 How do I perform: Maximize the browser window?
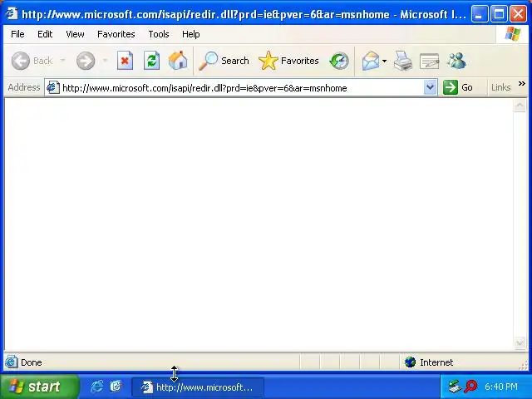(x=499, y=14)
